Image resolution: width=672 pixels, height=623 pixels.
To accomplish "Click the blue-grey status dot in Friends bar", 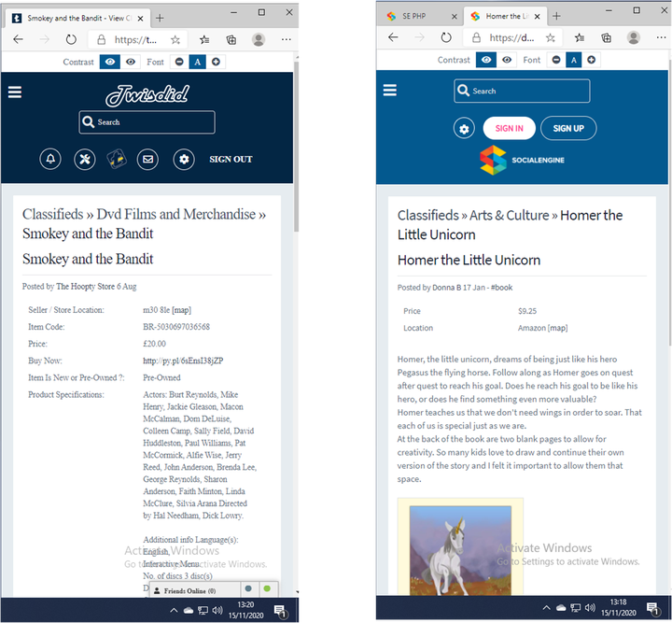I will tap(248, 588).
